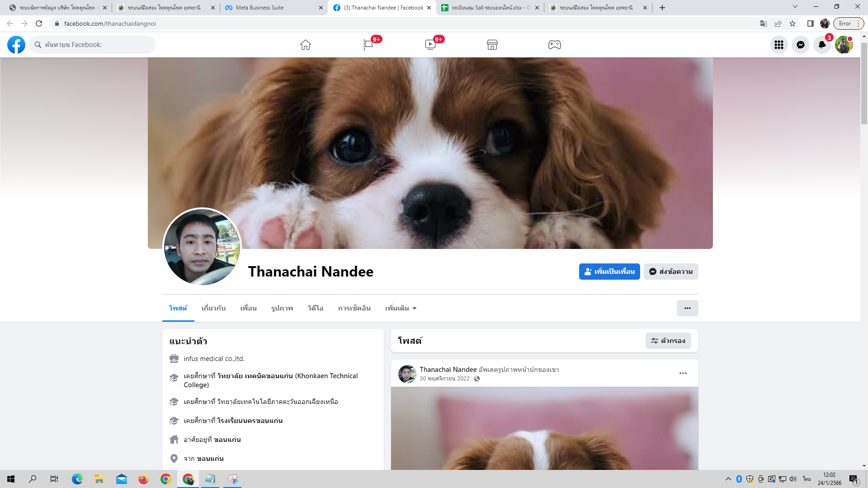The height and width of the screenshot is (488, 868).
Task: Open the Marketplace storefront icon
Action: coord(492,45)
